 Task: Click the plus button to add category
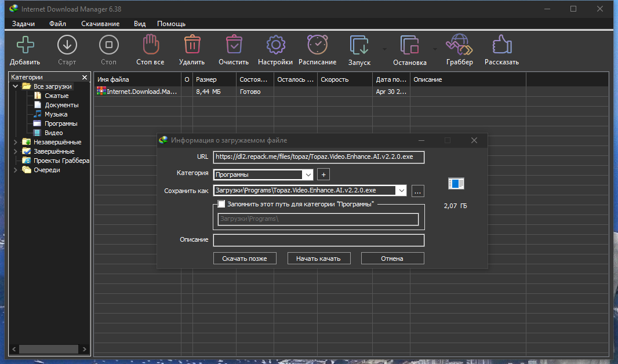[x=323, y=174]
